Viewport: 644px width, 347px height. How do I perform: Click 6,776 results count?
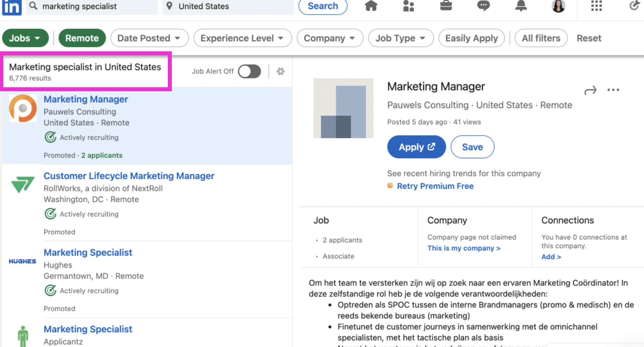(30, 78)
